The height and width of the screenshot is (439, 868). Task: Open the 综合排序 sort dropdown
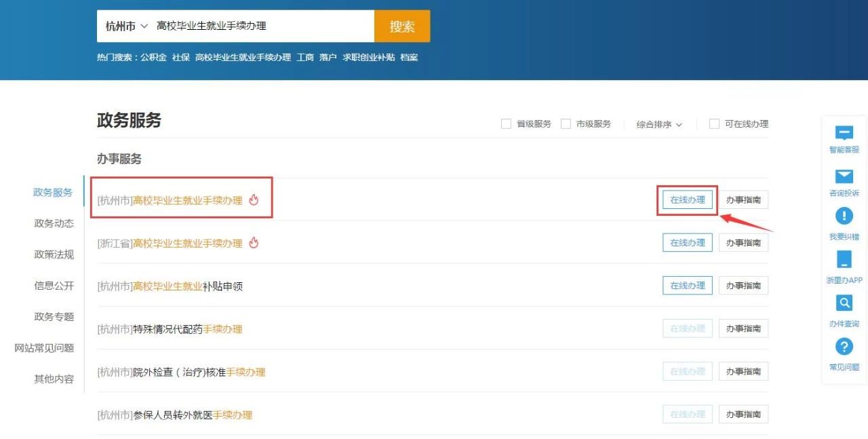point(658,125)
